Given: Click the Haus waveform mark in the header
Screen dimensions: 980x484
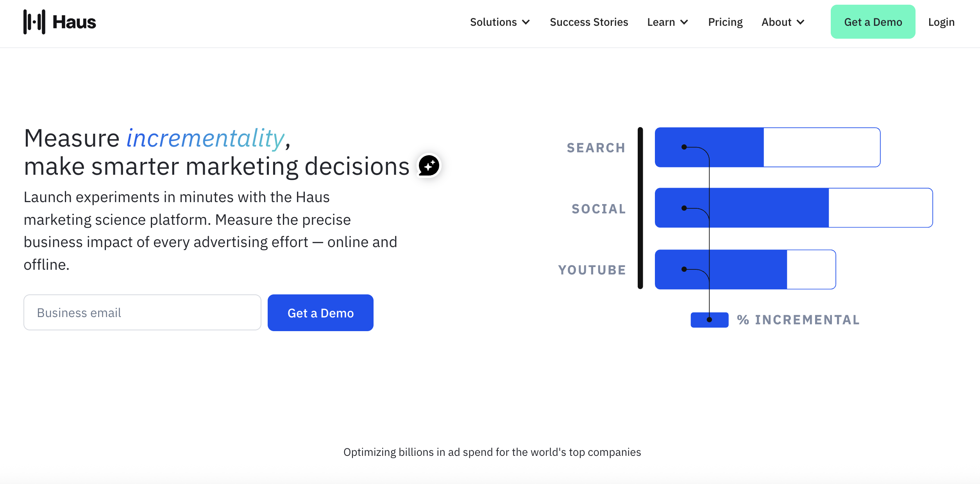Looking at the screenshot, I should [35, 22].
